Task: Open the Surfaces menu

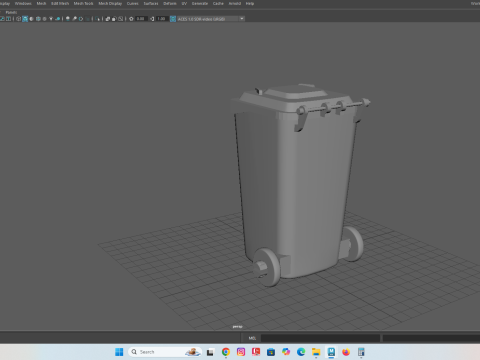Action: (151, 3)
